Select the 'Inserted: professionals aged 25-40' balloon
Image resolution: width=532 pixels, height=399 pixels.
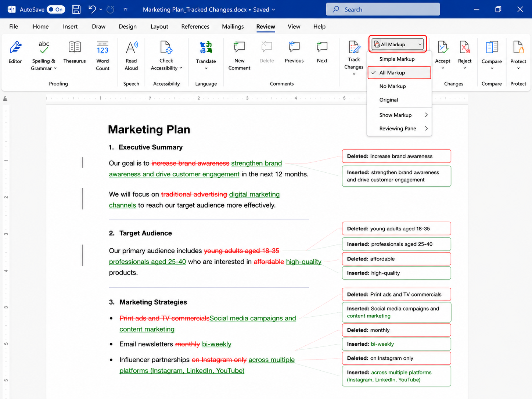tap(396, 244)
